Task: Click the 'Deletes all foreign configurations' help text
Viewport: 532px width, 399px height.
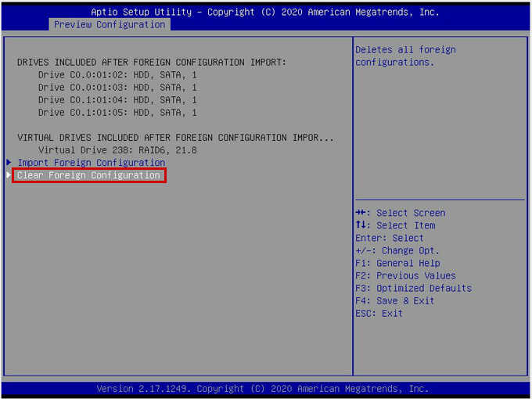Action: 405,56
